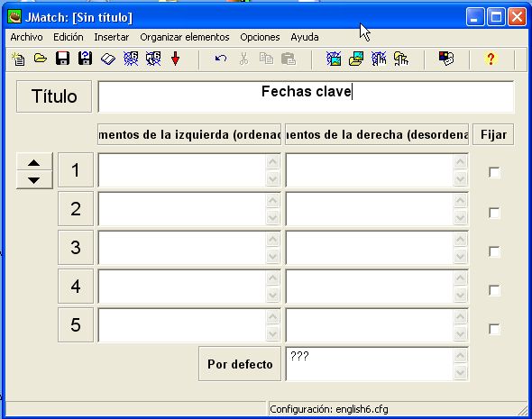Open a file with the folder icon
532x419 pixels.
point(40,59)
